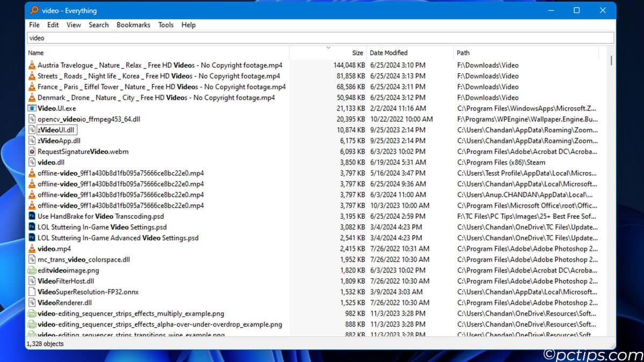Open the Search menu

pos(99,25)
